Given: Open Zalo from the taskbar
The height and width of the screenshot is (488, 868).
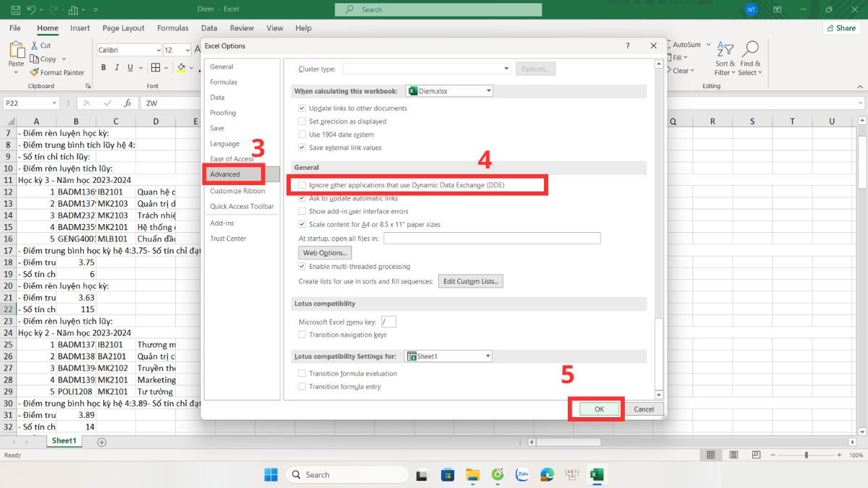Looking at the screenshot, I should 522,474.
